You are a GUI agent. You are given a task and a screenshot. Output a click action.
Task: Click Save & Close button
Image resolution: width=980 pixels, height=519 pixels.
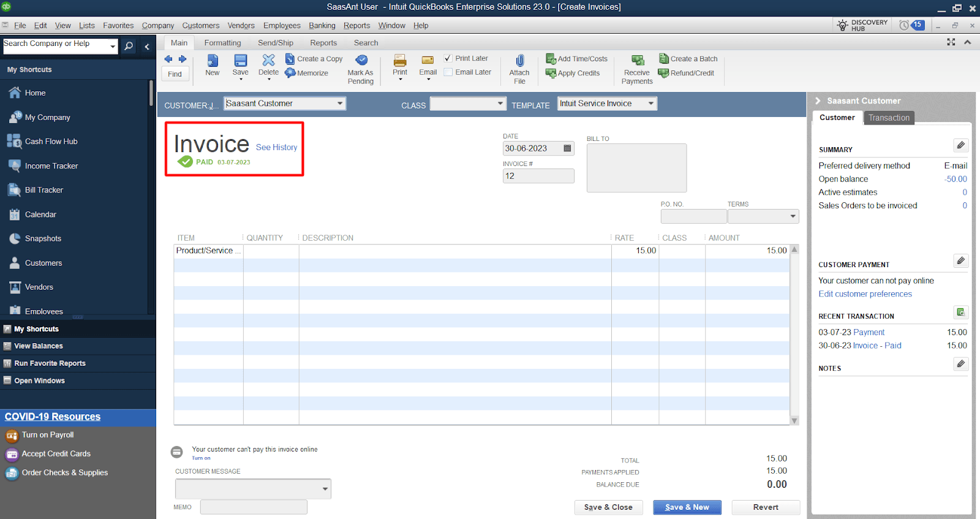click(x=608, y=507)
